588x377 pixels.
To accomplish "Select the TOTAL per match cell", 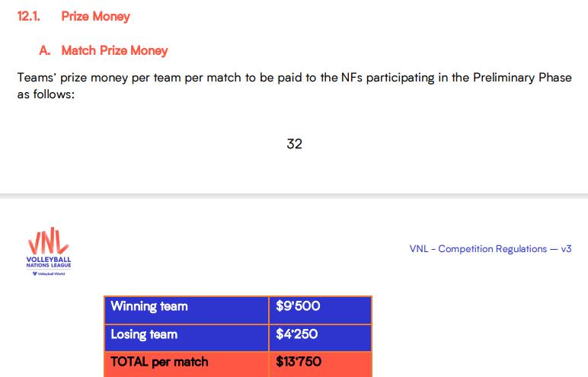I will point(187,364).
